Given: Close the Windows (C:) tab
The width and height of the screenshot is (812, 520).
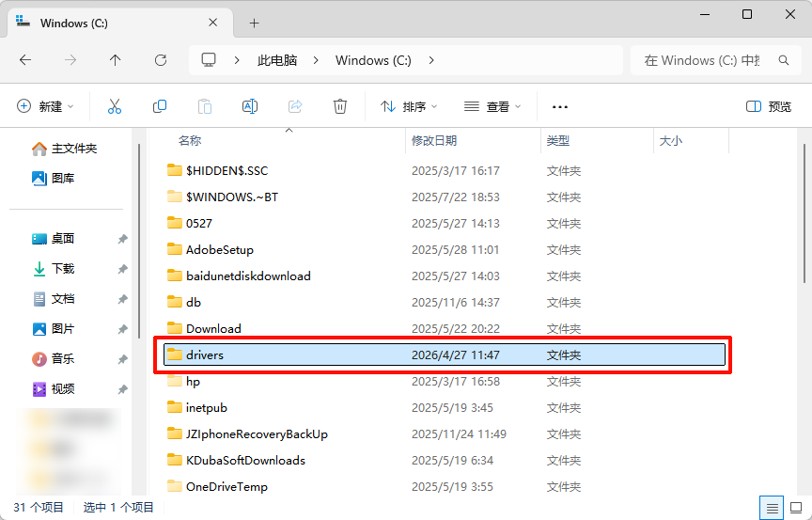Looking at the screenshot, I should click(212, 23).
